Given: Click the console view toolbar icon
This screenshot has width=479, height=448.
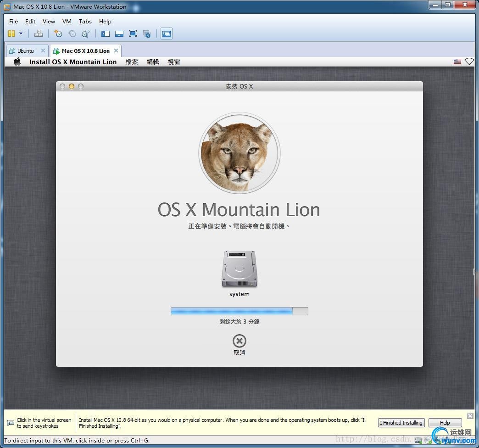Looking at the screenshot, I should (x=167, y=34).
